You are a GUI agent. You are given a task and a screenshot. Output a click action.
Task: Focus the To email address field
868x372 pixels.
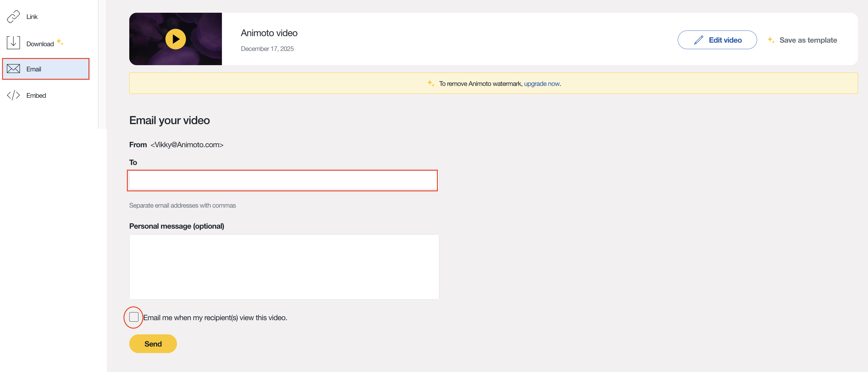[282, 180]
